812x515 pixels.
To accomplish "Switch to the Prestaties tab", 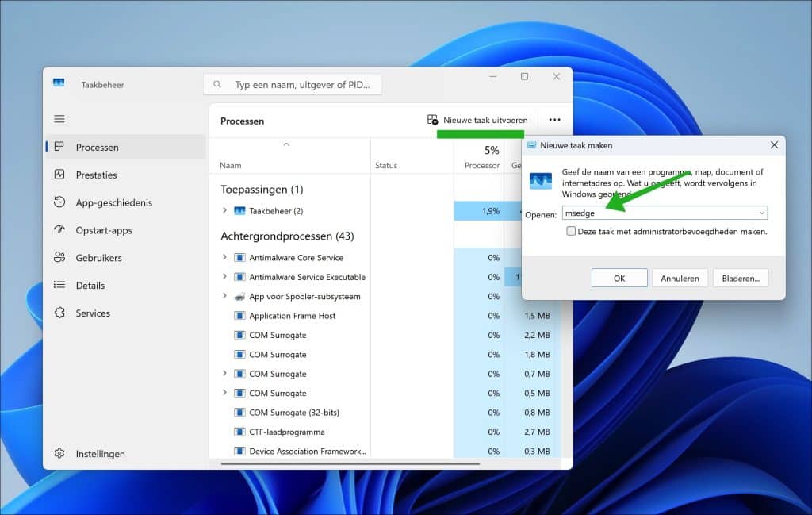I will coord(126,175).
